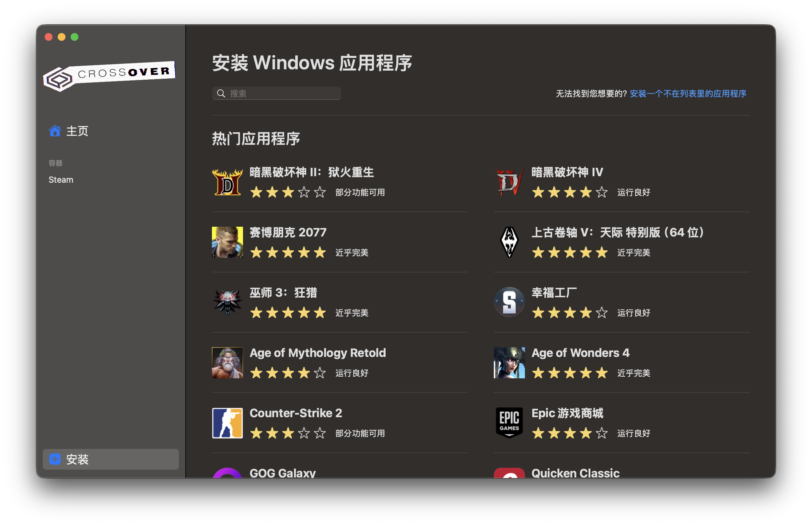
Task: Open Quicken Classic title
Action: pyautogui.click(x=575, y=473)
